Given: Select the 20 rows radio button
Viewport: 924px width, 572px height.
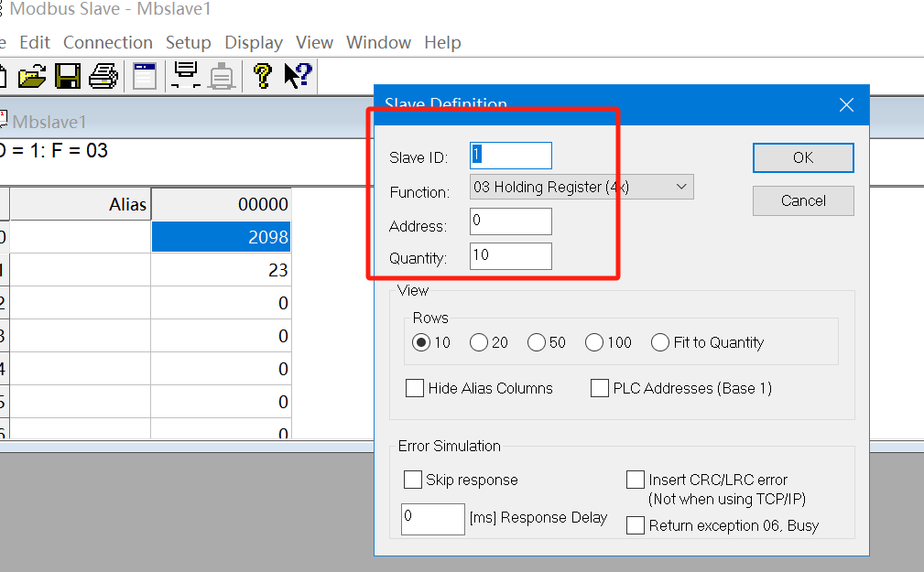Looking at the screenshot, I should (x=479, y=343).
